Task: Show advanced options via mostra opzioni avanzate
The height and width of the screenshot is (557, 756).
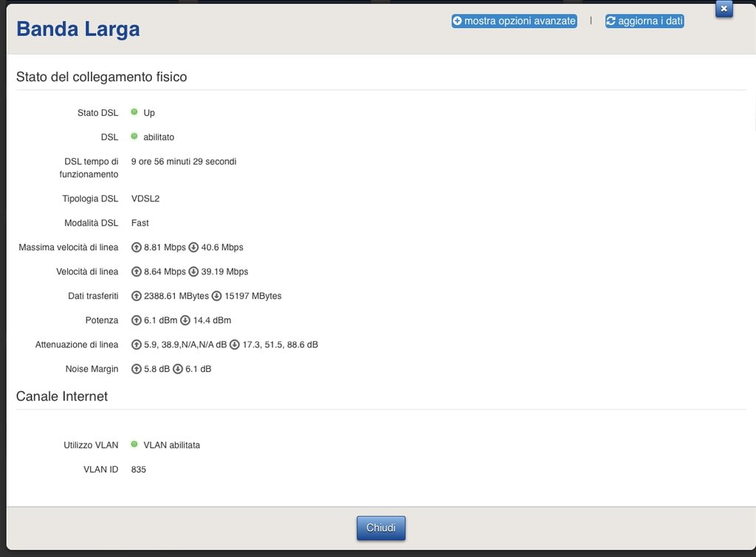Action: (518, 21)
